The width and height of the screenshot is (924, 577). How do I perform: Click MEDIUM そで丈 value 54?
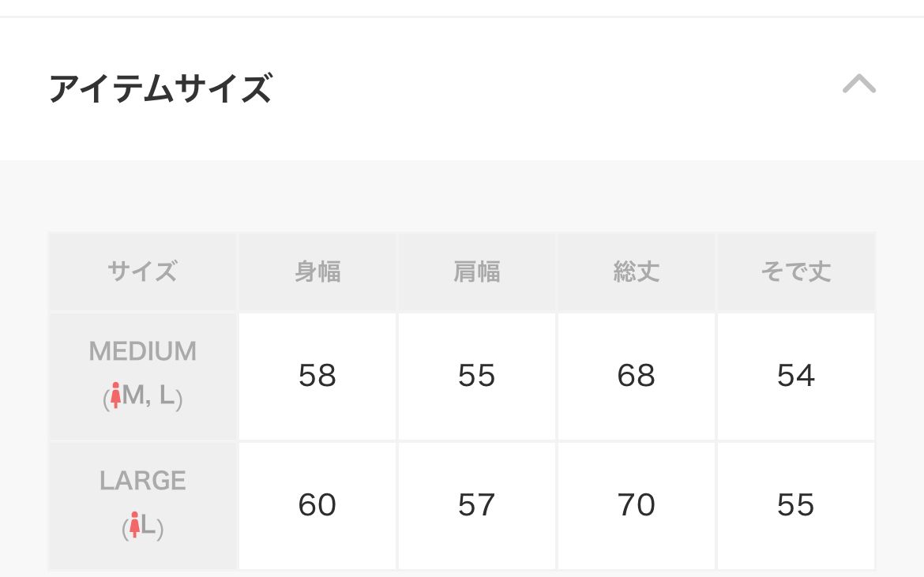click(795, 376)
